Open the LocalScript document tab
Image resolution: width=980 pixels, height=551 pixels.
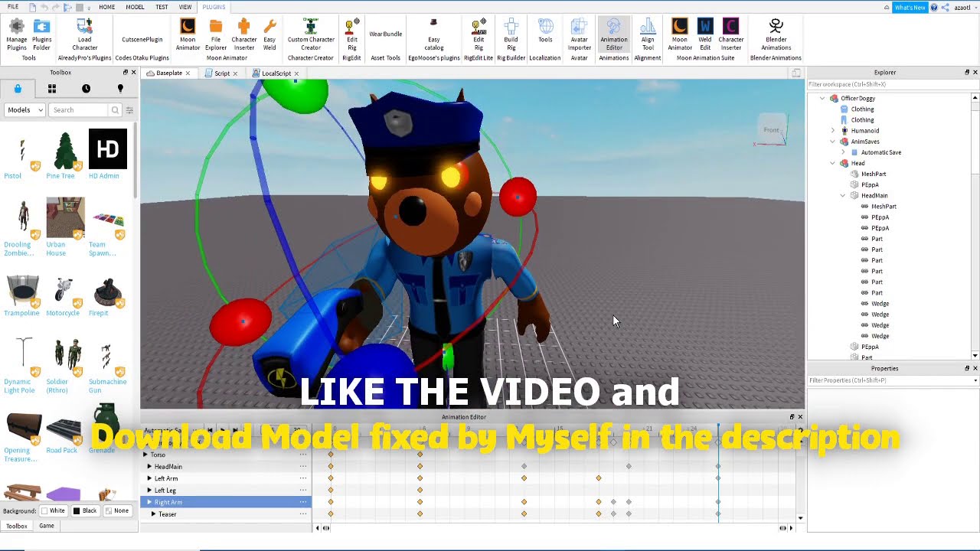tap(276, 73)
